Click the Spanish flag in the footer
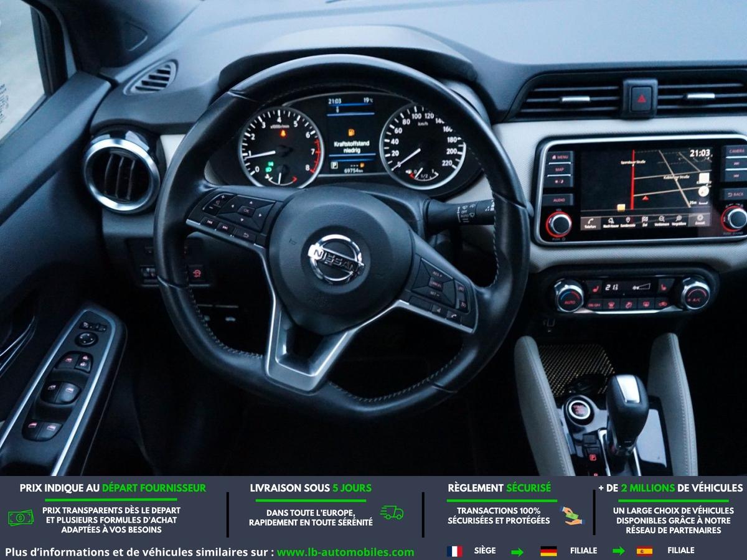The width and height of the screenshot is (747, 560). [645, 551]
